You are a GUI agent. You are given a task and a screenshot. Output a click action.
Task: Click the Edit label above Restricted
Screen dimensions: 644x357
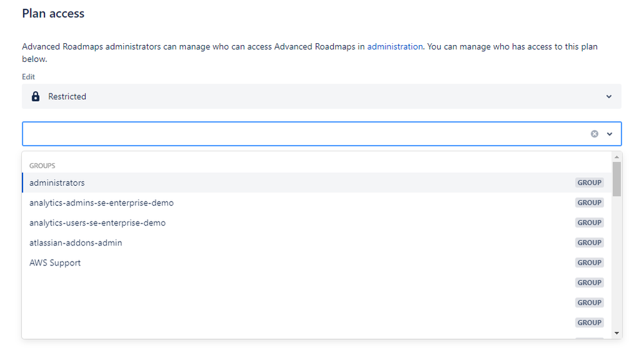coord(28,77)
